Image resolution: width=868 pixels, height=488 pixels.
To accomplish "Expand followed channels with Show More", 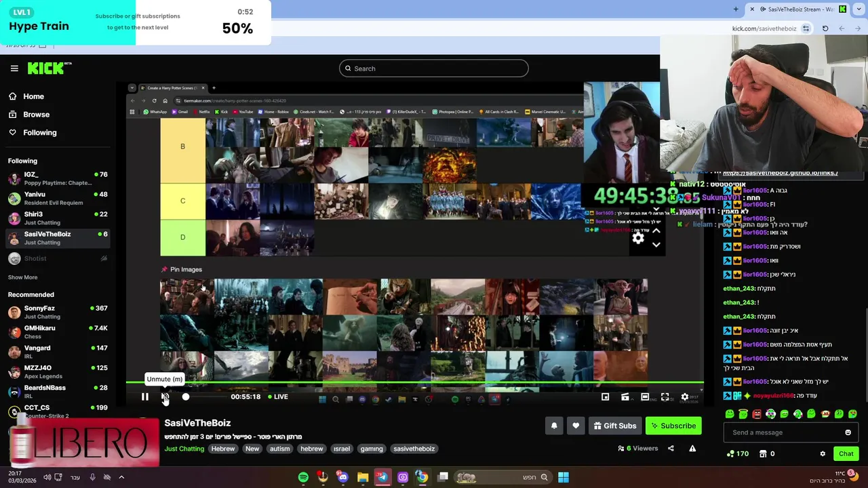I will coord(22,277).
